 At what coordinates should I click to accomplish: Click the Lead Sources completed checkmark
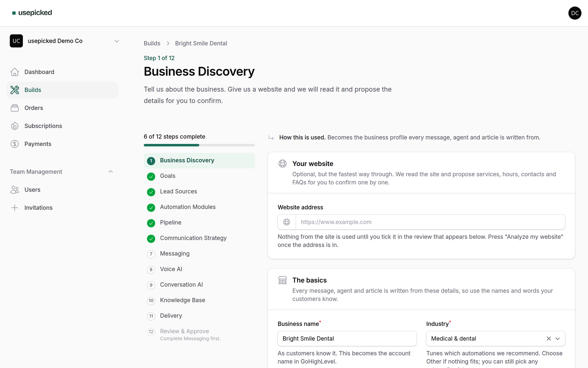pos(151,192)
